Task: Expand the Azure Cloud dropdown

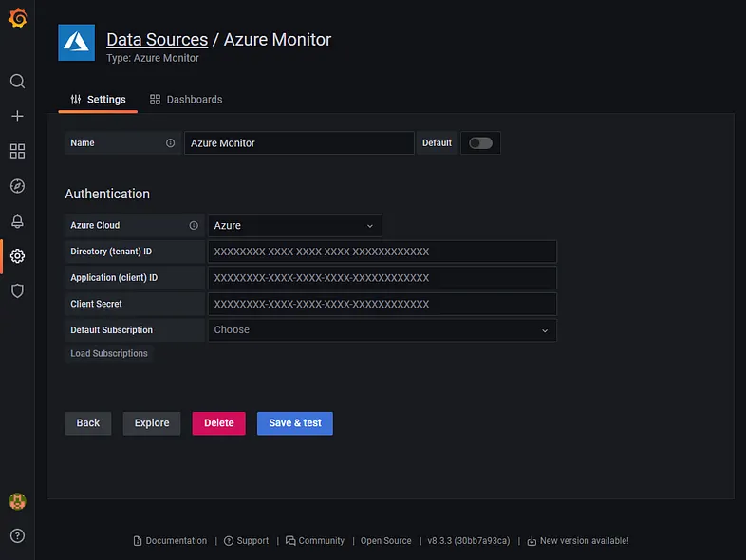Action: click(295, 226)
